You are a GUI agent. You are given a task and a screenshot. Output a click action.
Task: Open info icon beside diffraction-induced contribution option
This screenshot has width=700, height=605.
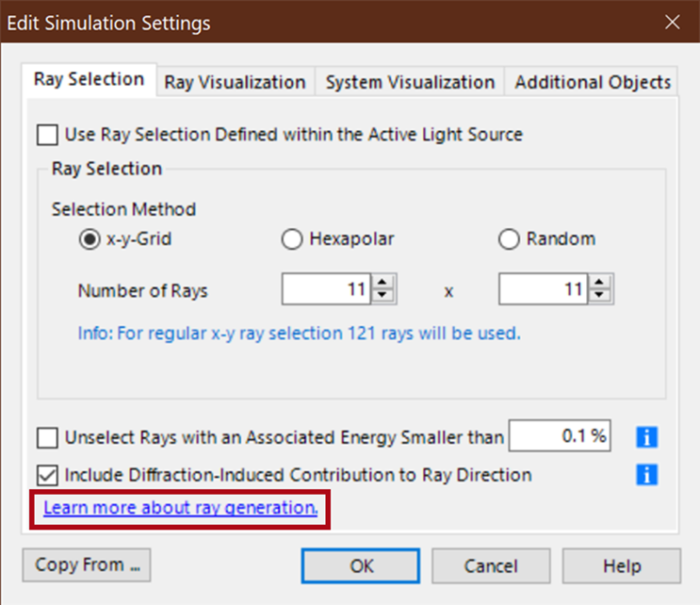pyautogui.click(x=646, y=474)
